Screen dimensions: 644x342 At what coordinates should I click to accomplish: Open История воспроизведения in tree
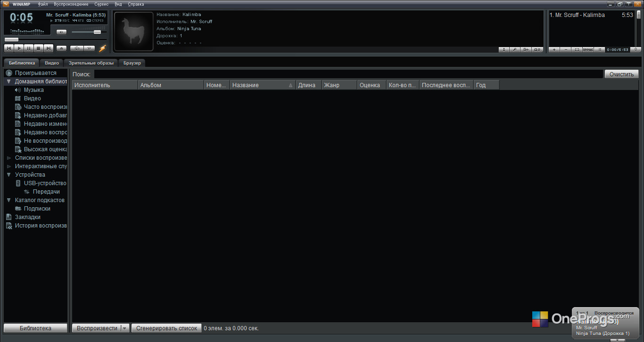point(41,226)
